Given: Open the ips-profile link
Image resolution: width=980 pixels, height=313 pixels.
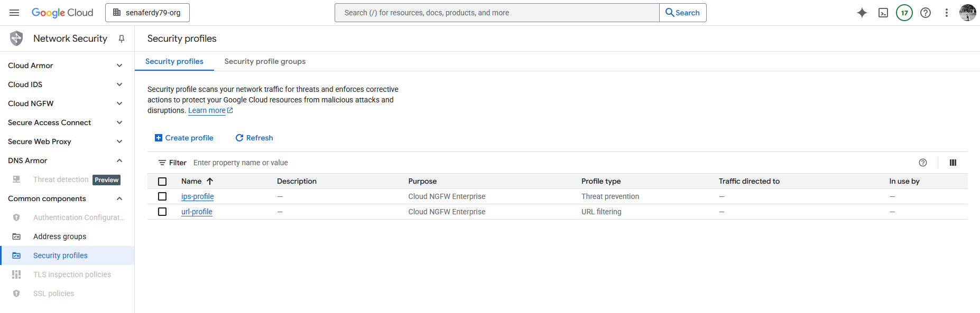Looking at the screenshot, I should pyautogui.click(x=197, y=196).
